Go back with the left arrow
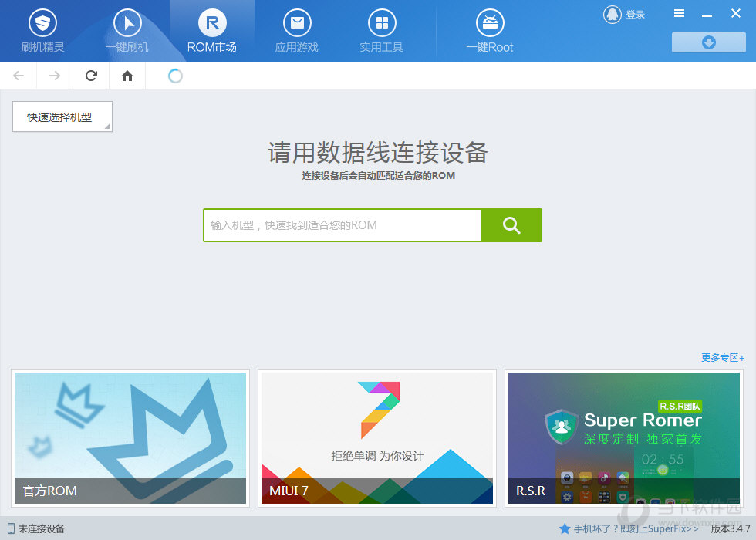Image resolution: width=756 pixels, height=540 pixels. pos(19,76)
